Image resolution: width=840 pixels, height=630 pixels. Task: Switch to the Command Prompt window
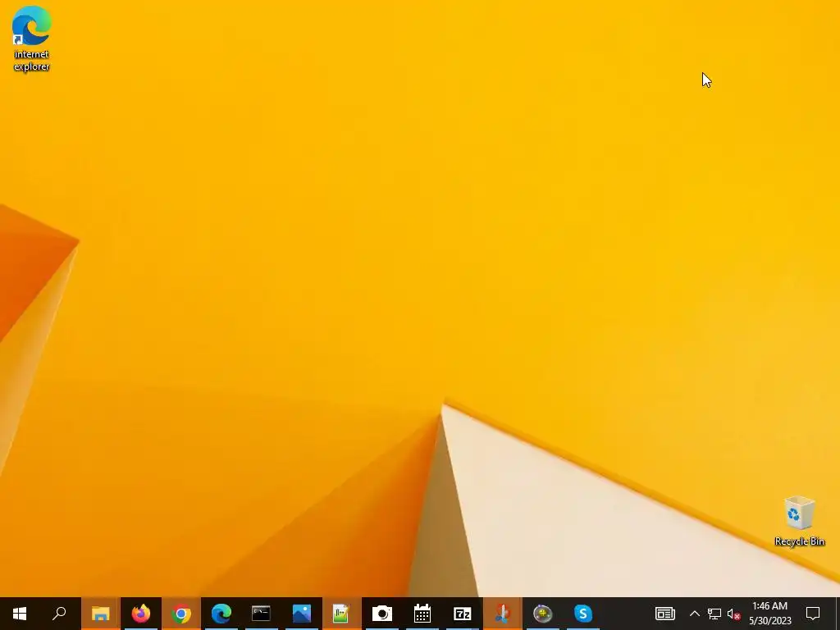click(262, 614)
